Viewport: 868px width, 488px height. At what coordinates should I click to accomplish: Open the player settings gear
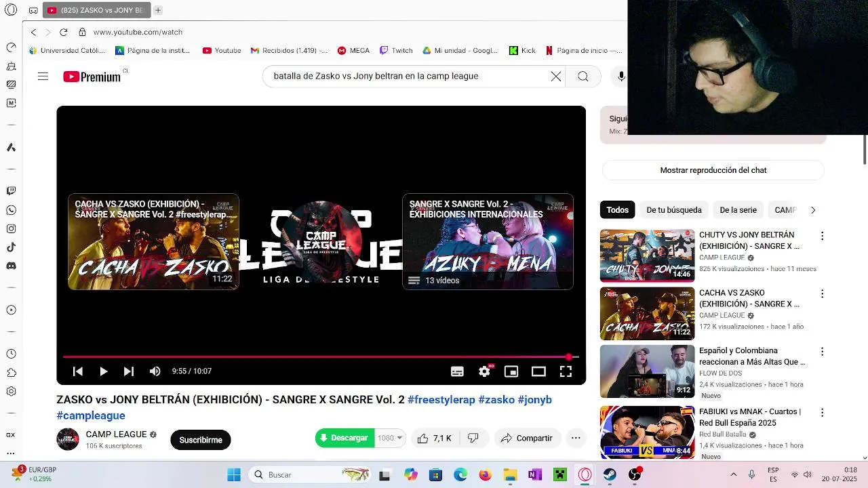pos(484,371)
